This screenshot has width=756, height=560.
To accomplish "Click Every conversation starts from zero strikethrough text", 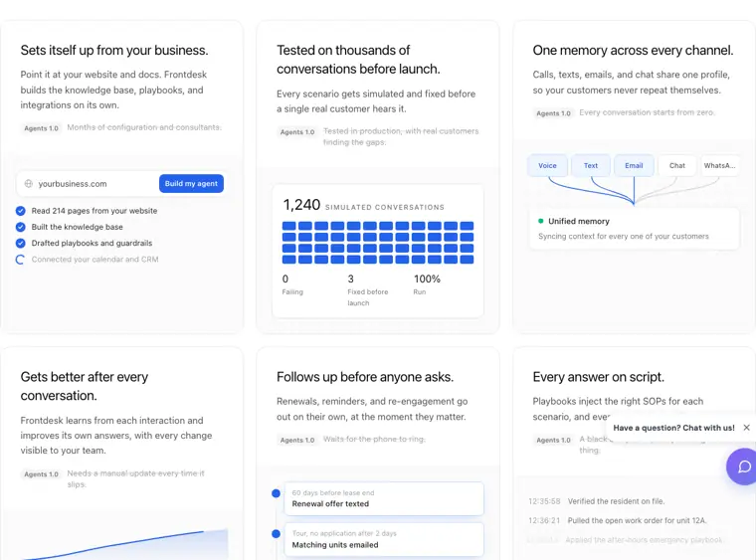I will click(x=647, y=112).
